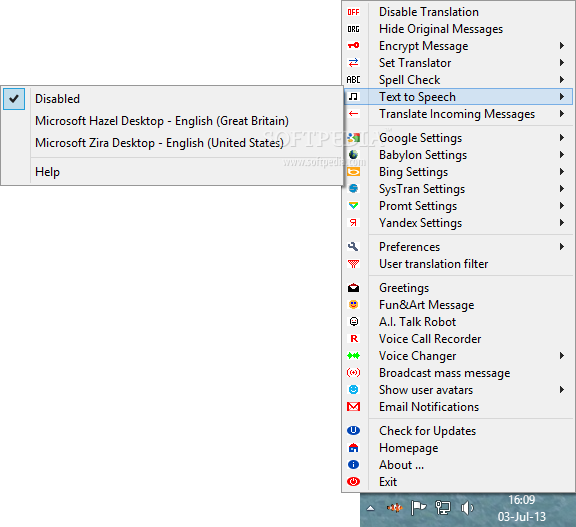Click the ORG icon next to Hide Original Messages
The image size is (576, 527).
(353, 29)
